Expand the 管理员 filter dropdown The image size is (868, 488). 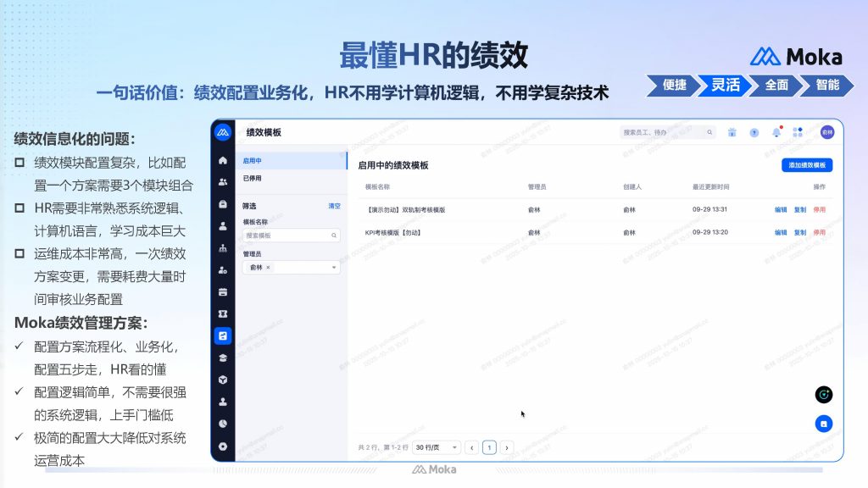pos(334,268)
